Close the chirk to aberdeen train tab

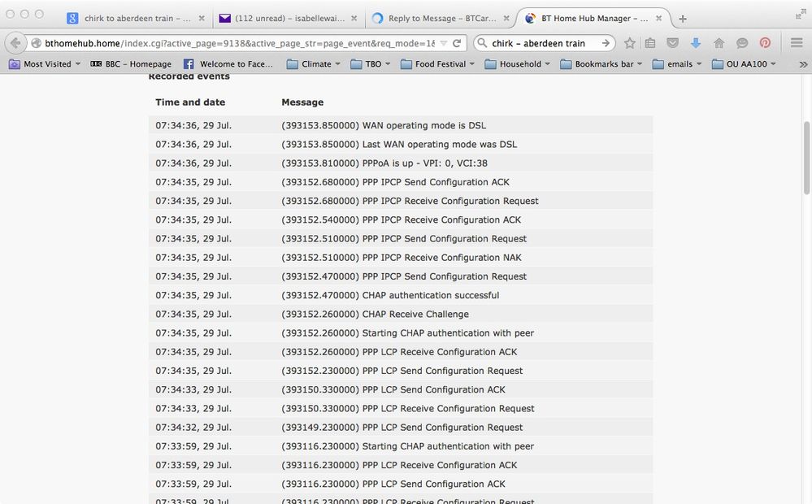point(202,18)
